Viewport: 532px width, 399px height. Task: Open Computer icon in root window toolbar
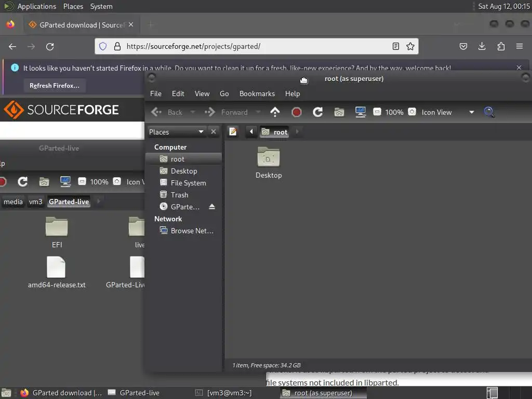point(361,112)
